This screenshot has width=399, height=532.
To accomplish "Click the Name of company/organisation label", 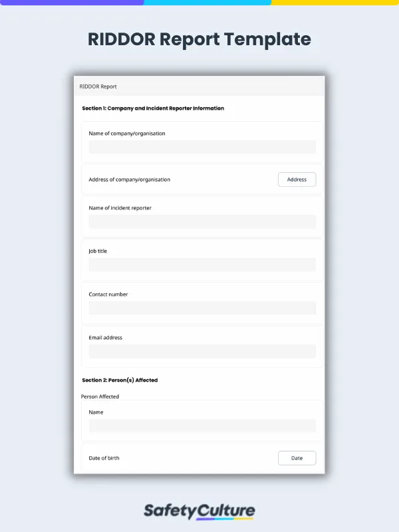I will click(127, 134).
